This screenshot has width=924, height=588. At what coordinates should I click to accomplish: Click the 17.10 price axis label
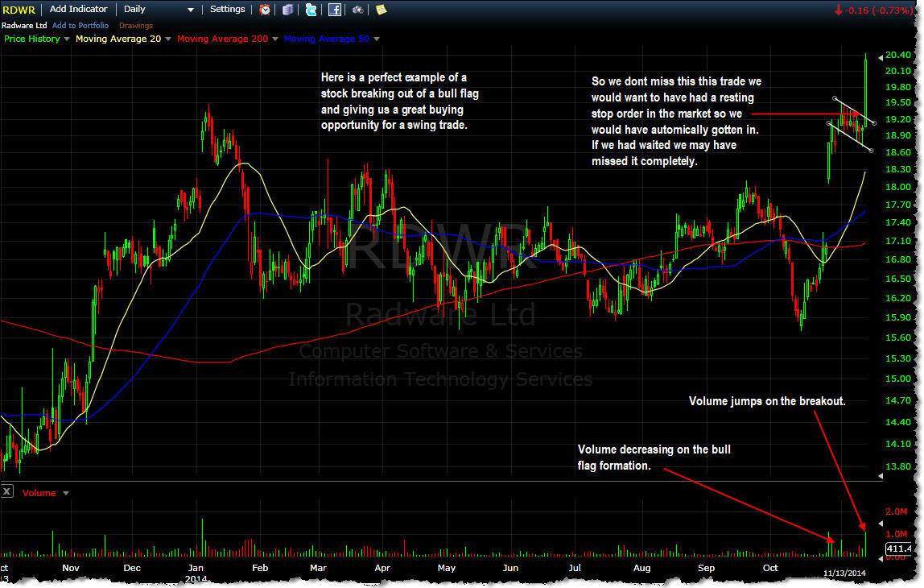click(898, 241)
